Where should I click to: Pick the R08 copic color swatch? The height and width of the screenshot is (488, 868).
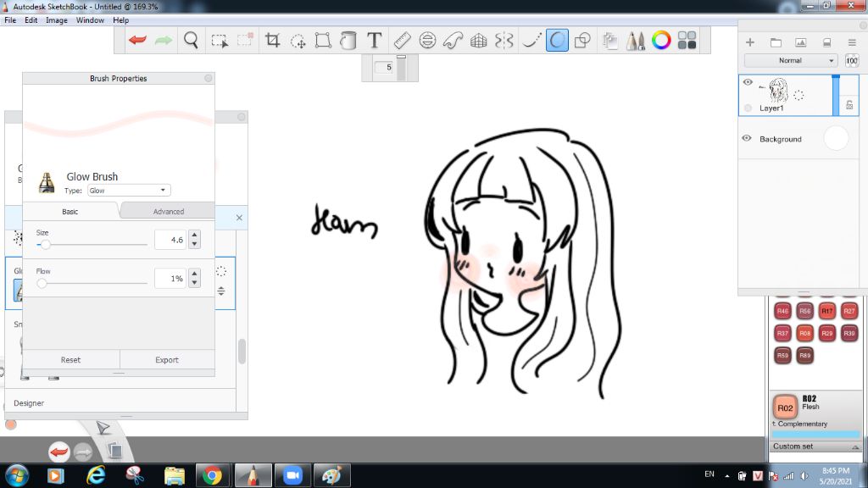coord(804,333)
